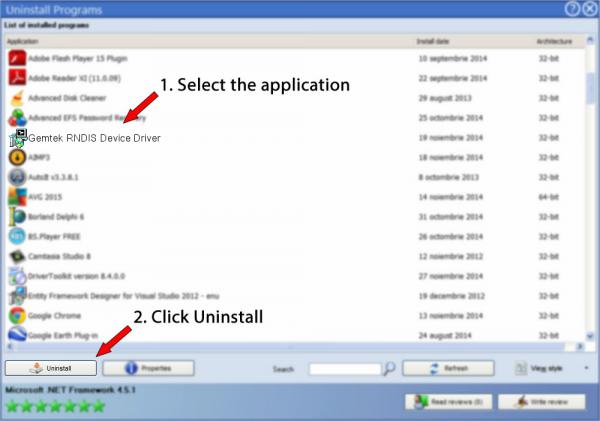Click the five-star rating row
The height and width of the screenshot is (421, 600).
[55, 406]
